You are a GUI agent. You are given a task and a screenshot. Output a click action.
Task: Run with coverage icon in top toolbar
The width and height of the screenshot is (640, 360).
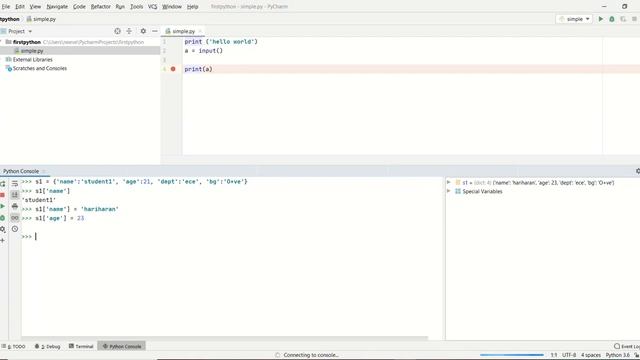(623, 19)
